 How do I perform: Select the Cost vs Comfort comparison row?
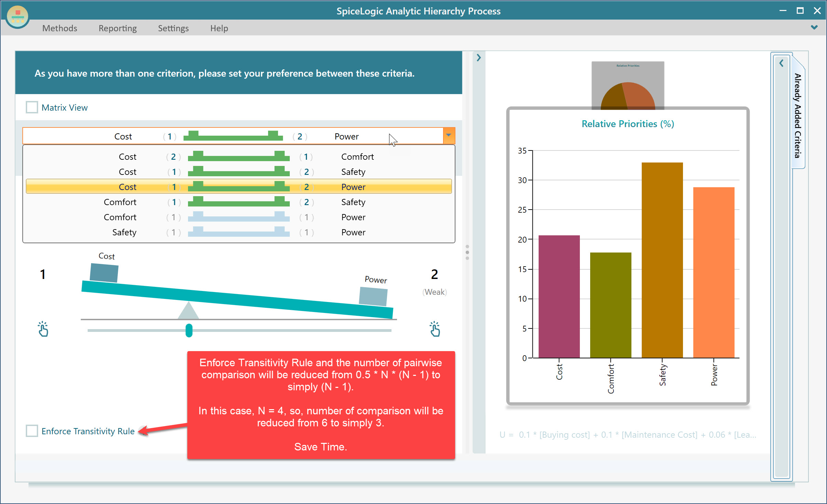tap(239, 157)
